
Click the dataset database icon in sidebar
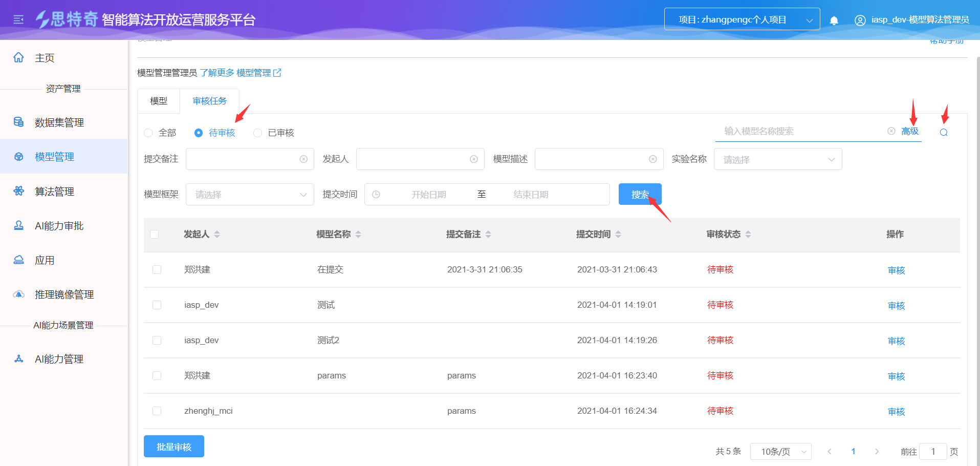18,122
